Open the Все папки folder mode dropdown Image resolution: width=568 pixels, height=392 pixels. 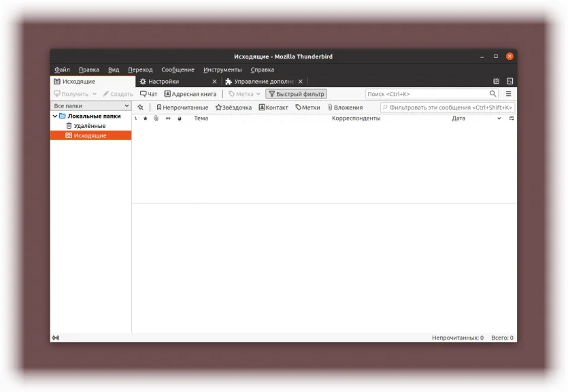(91, 105)
